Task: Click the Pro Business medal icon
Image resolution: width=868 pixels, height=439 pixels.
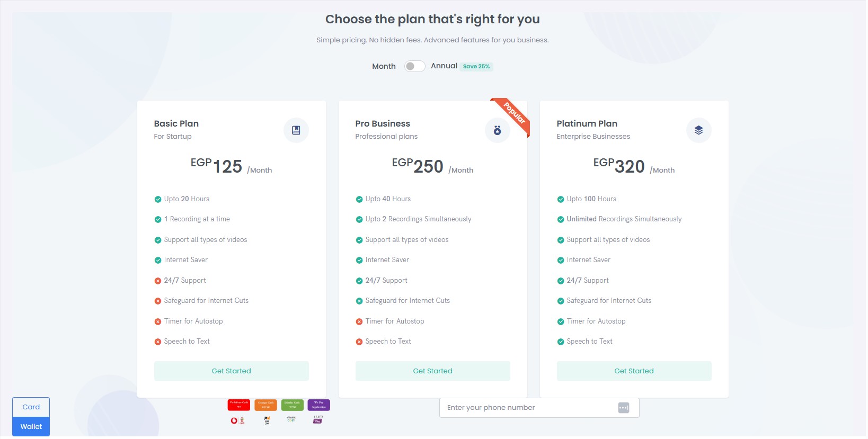Action: tap(497, 130)
